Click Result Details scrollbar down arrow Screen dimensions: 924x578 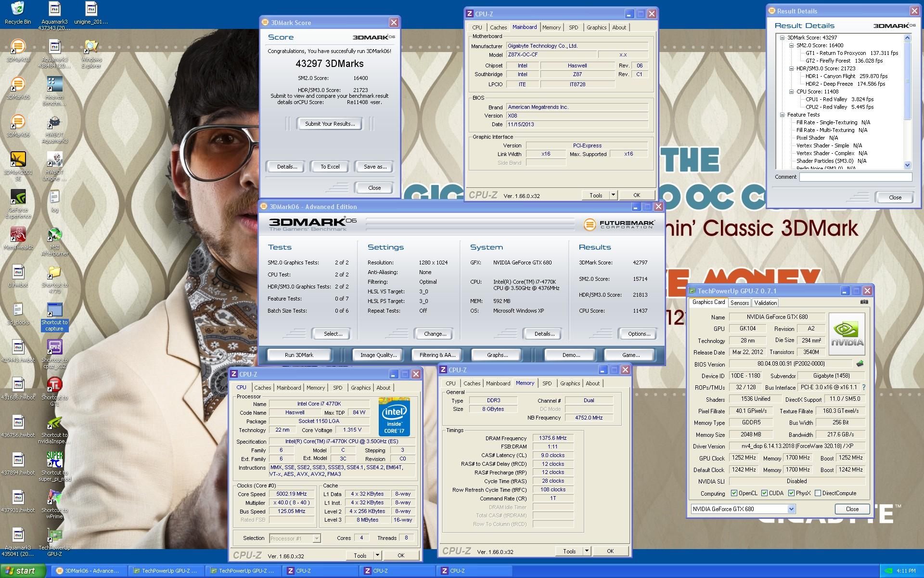click(908, 165)
